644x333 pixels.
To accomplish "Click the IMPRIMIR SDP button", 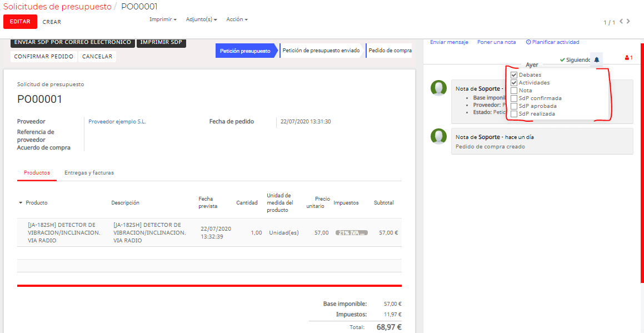I will pos(161,42).
